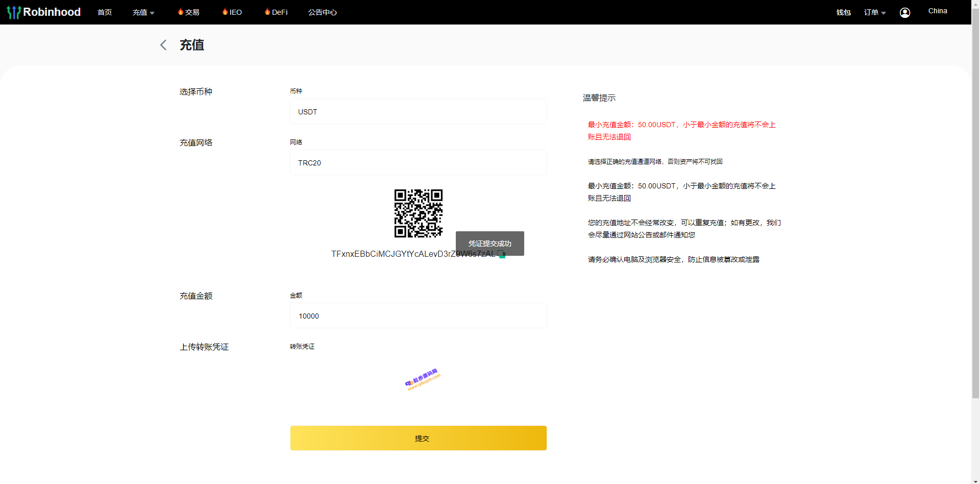The width and height of the screenshot is (980, 484).
Task: Focus the 金额 amount field showing 10000
Action: click(x=418, y=316)
